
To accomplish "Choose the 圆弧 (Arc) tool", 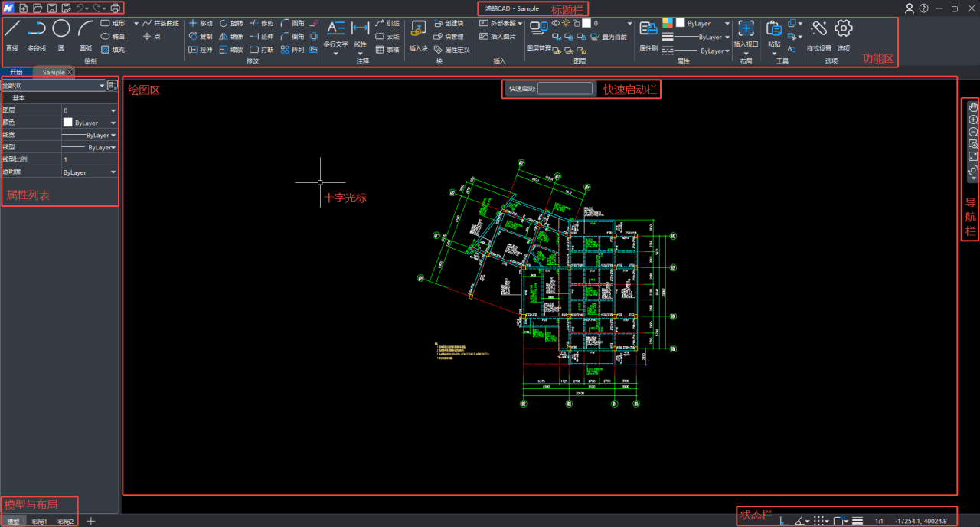I will [x=86, y=35].
